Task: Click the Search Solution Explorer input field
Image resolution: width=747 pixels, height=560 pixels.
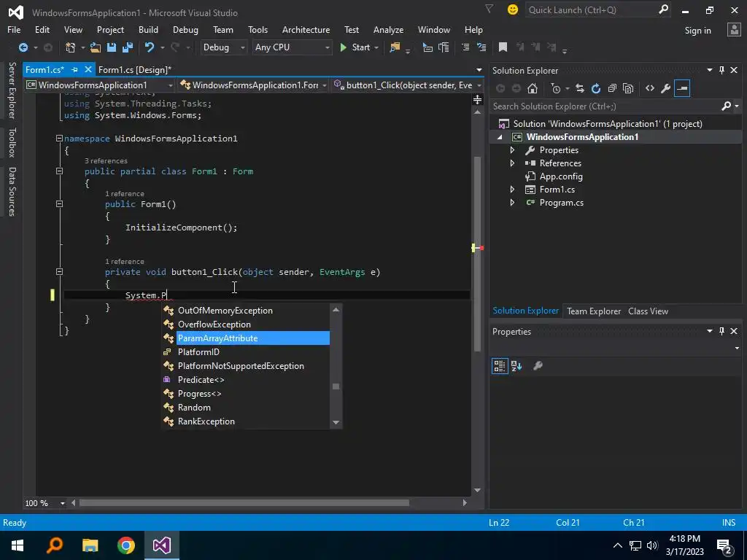Action: 605,106
